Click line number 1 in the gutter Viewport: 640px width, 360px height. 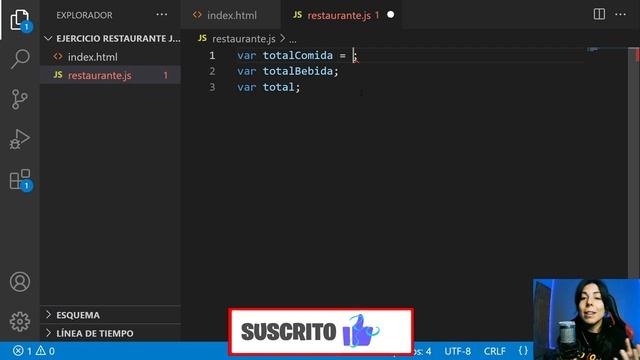[212, 55]
